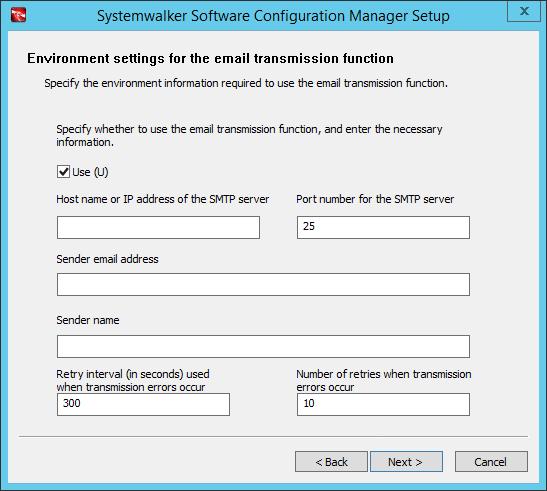
Task: Click the Sender email address label
Action: click(107, 259)
